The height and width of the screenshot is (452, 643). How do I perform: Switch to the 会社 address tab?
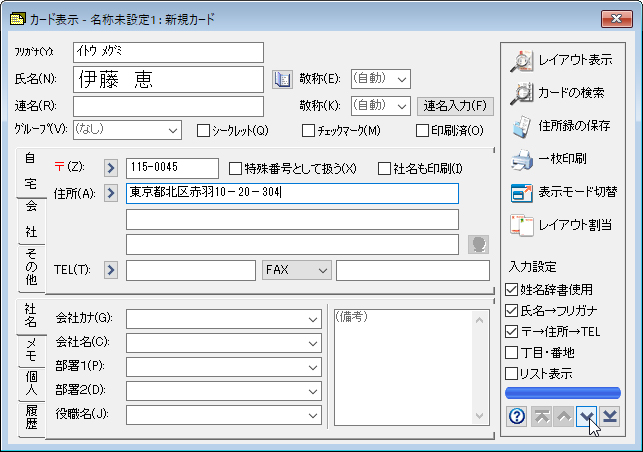point(31,218)
